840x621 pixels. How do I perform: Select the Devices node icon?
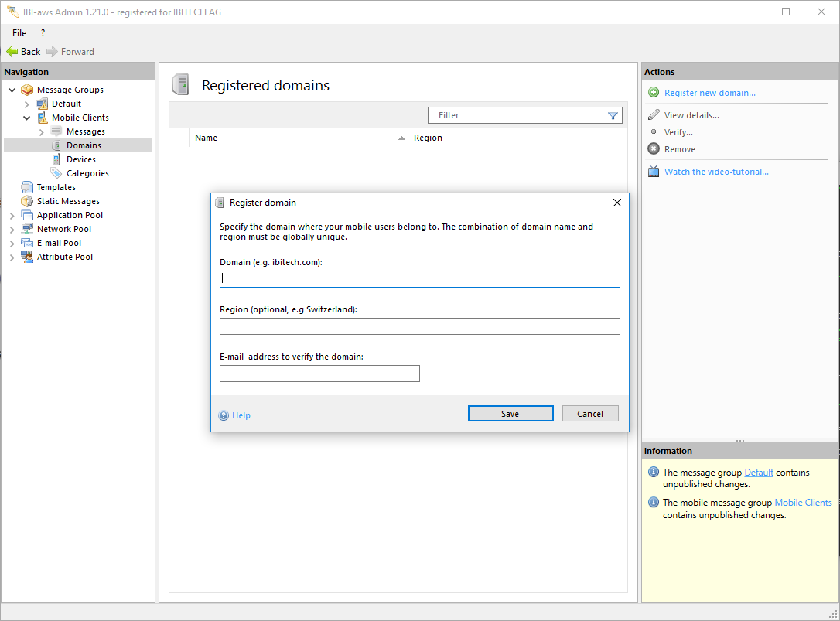tap(56, 159)
